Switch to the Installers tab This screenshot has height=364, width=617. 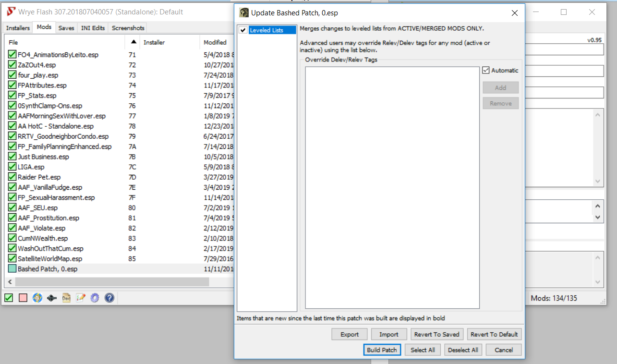(x=18, y=28)
